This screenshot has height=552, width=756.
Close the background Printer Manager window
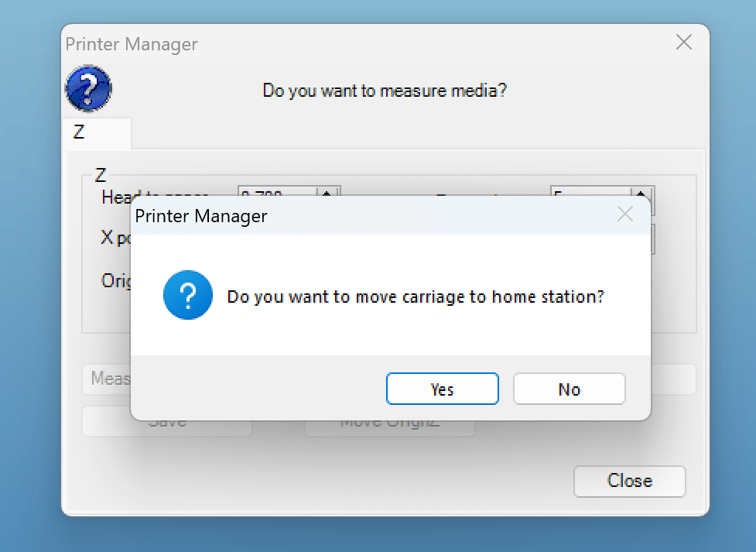[x=684, y=43]
